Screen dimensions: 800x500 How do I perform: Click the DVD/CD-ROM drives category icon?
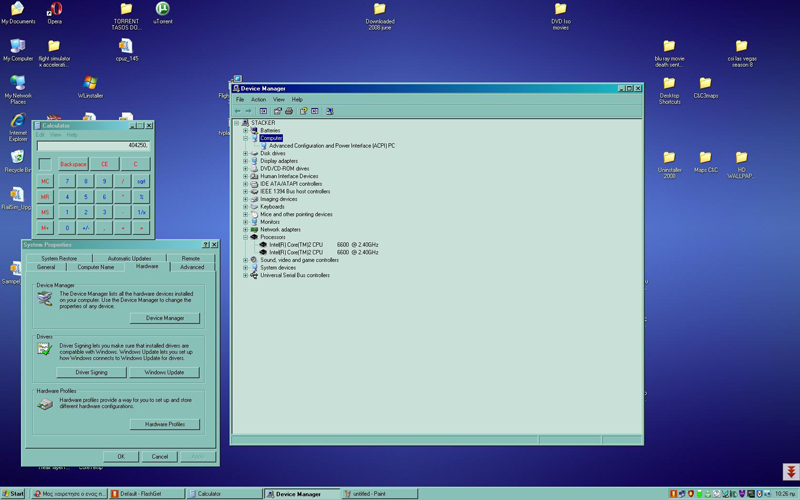click(x=254, y=169)
